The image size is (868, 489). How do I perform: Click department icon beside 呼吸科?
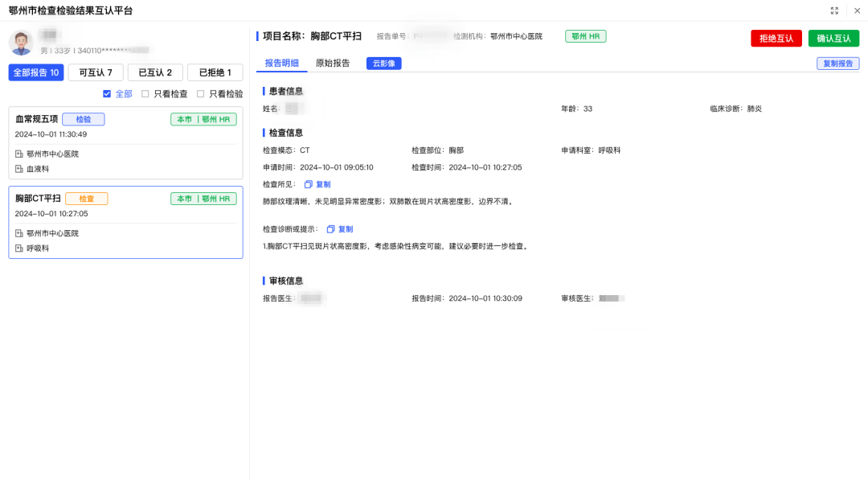(19, 249)
